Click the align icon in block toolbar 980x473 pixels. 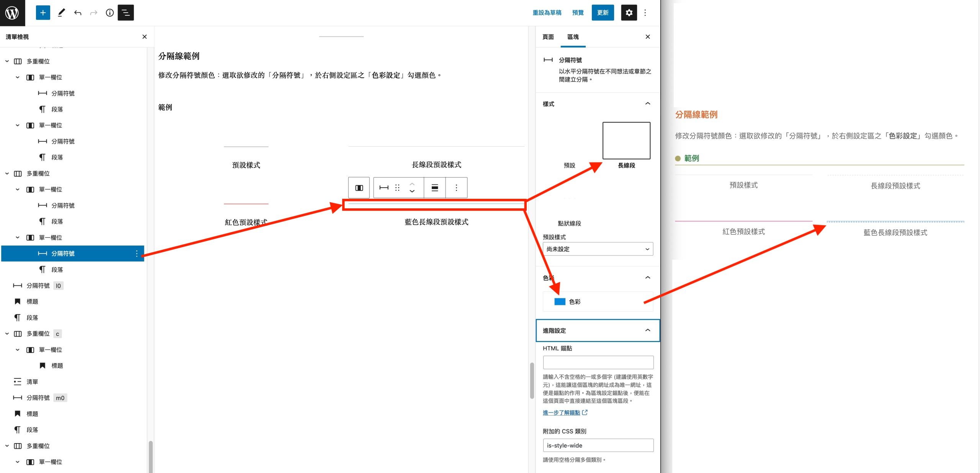[435, 188]
